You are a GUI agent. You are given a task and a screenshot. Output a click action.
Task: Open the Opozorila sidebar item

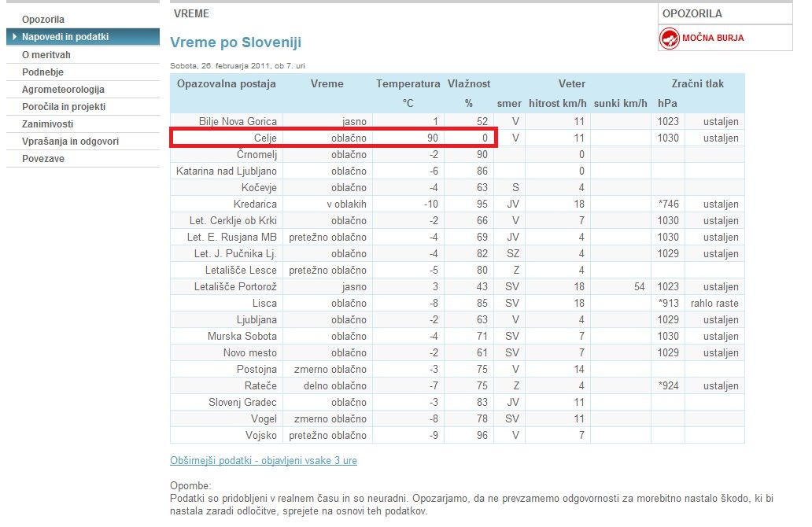click(43, 20)
